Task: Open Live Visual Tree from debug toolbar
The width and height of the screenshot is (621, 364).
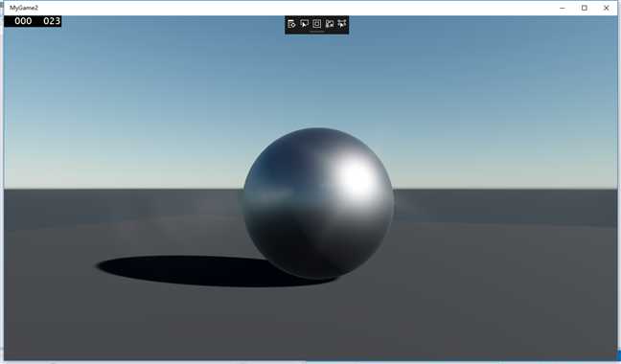Action: (x=291, y=24)
